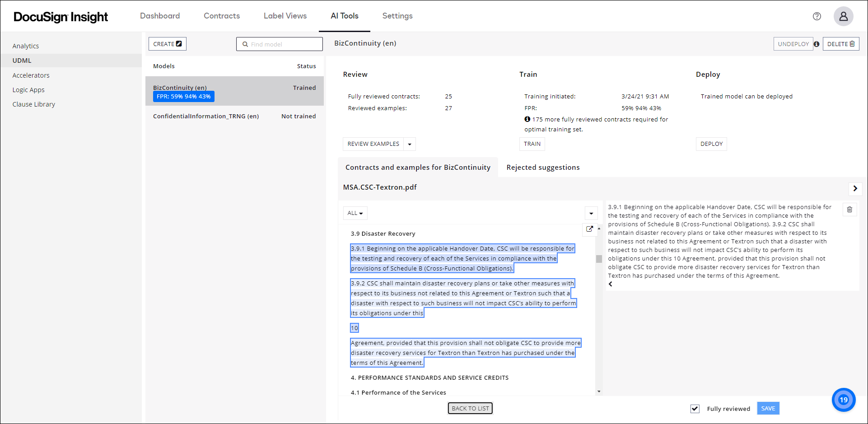The height and width of the screenshot is (424, 868).
Task: Open the Settings tab
Action: pyautogui.click(x=397, y=16)
